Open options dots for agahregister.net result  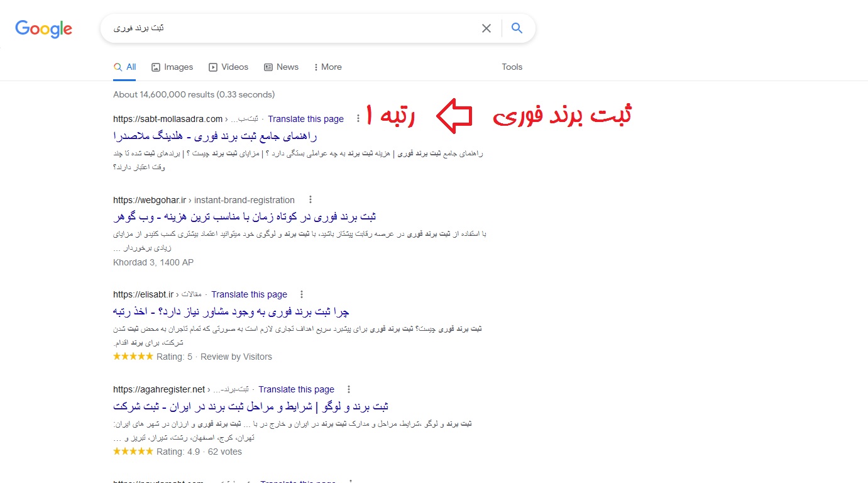pos(349,389)
